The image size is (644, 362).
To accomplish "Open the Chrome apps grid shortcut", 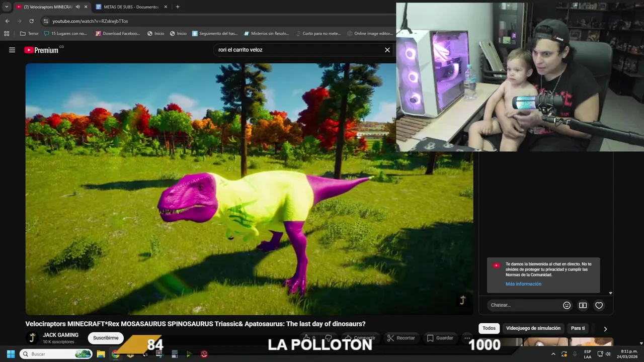I will pyautogui.click(x=7, y=34).
